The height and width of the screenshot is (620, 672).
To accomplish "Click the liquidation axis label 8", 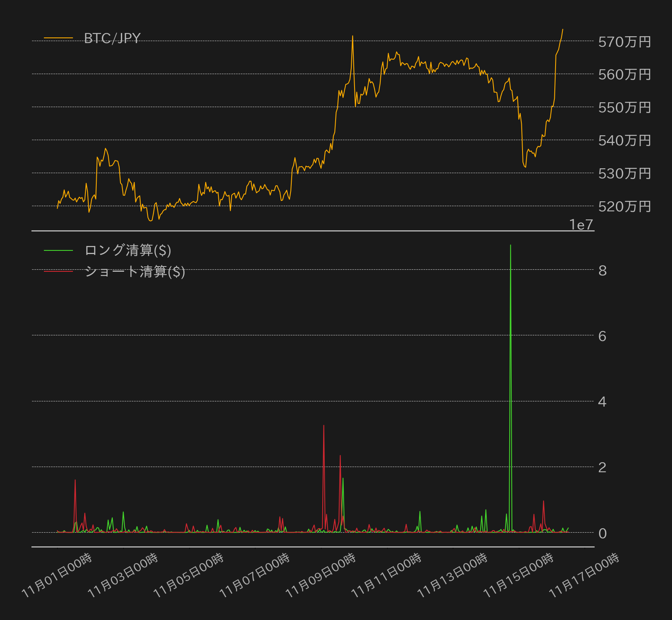I will tap(602, 271).
